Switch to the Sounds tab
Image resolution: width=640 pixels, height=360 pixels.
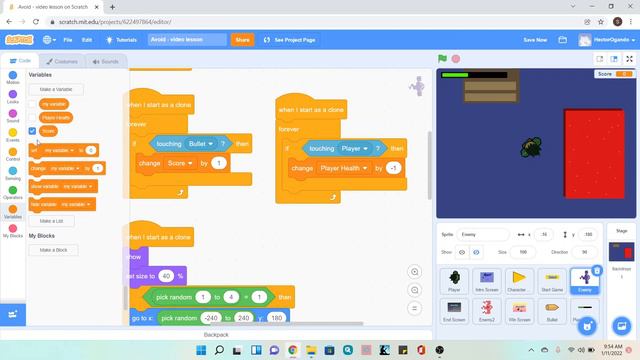tap(106, 61)
